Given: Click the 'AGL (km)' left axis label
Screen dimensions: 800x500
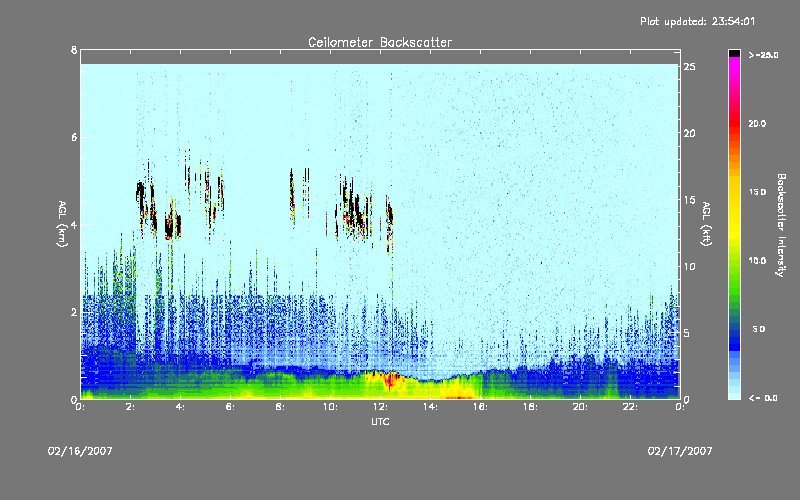Looking at the screenshot, I should point(62,223).
